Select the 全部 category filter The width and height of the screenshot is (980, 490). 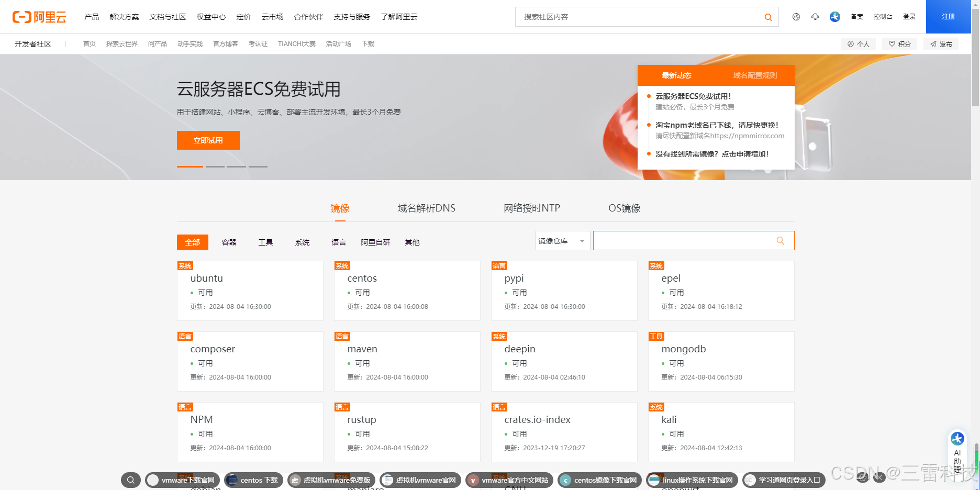193,242
